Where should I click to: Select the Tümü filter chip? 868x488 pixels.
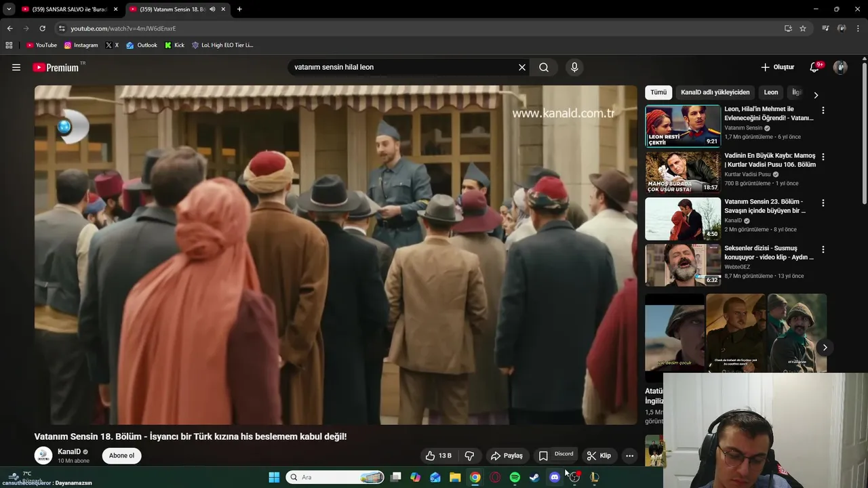pyautogui.click(x=658, y=92)
